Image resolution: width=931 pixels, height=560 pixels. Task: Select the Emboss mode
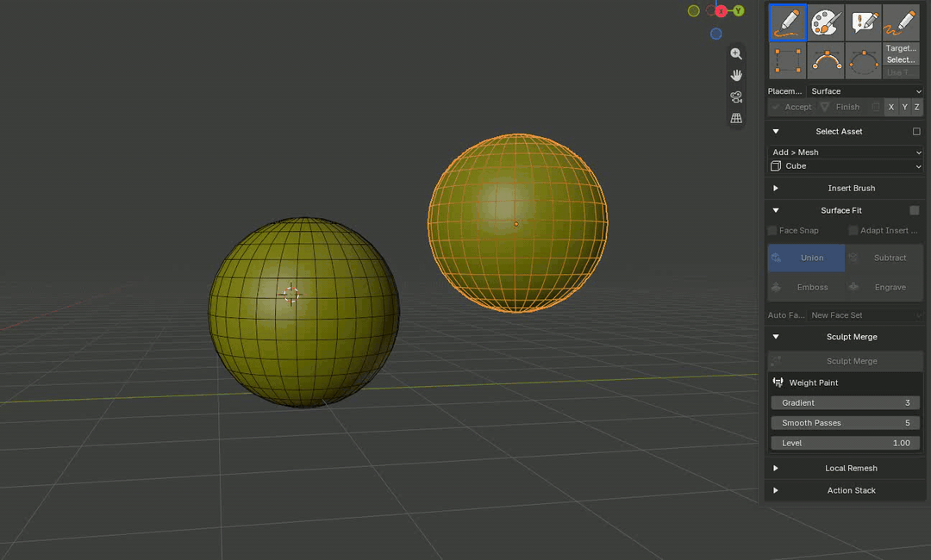point(806,287)
